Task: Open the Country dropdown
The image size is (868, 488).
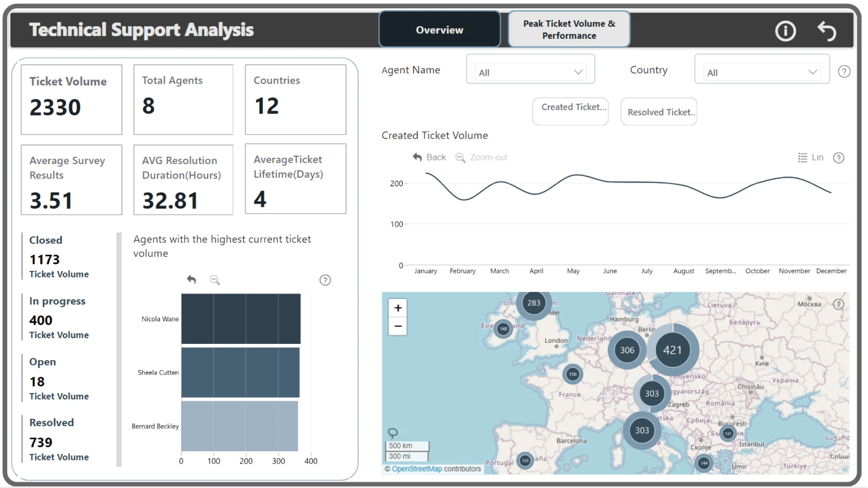Action: (762, 72)
